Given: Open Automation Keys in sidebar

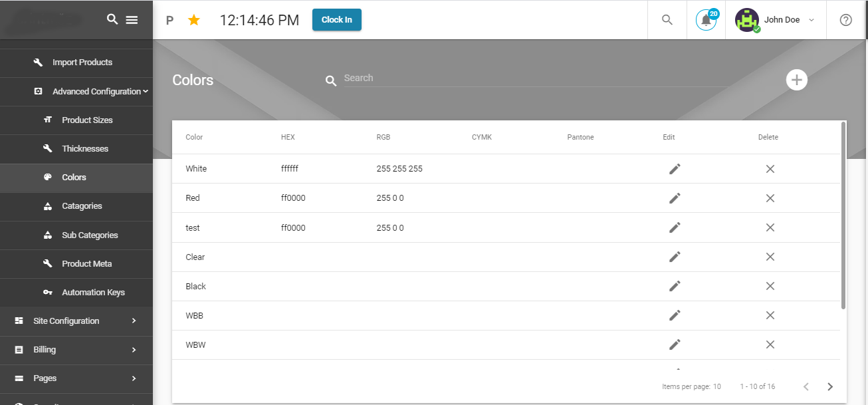Looking at the screenshot, I should tap(76, 292).
